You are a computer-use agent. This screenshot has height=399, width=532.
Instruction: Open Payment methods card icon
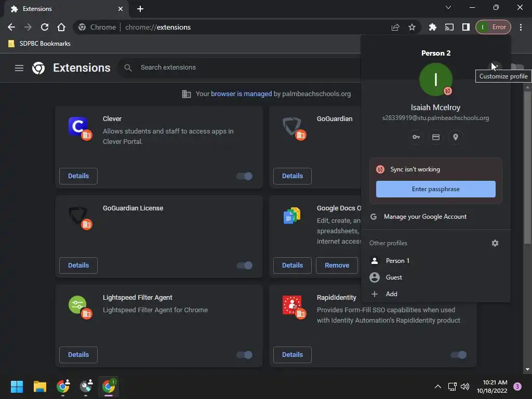click(x=436, y=137)
